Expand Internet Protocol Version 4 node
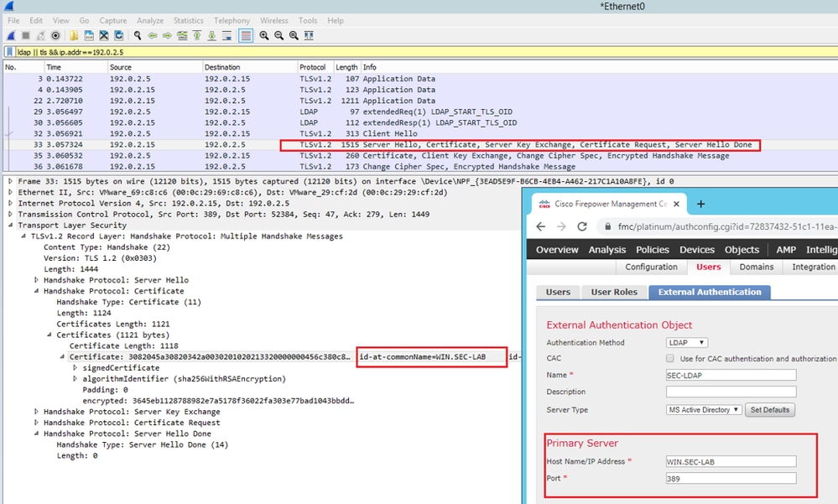The width and height of the screenshot is (838, 504). (11, 204)
